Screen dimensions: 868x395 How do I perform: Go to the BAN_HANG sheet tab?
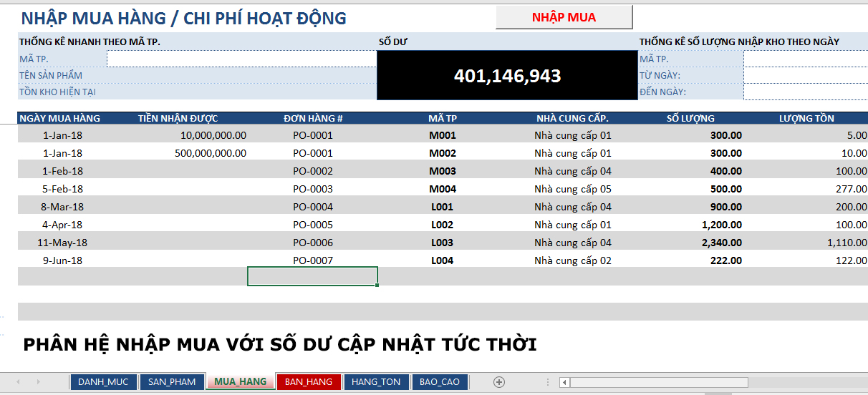click(309, 382)
